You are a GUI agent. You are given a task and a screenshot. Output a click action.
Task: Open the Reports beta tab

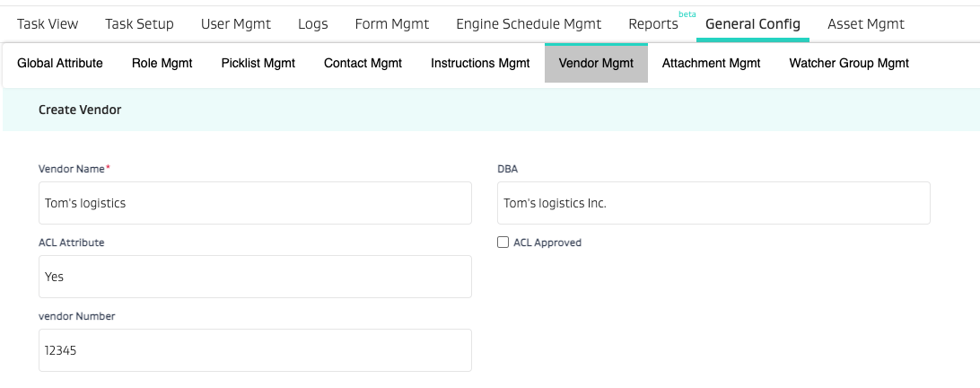point(653,24)
